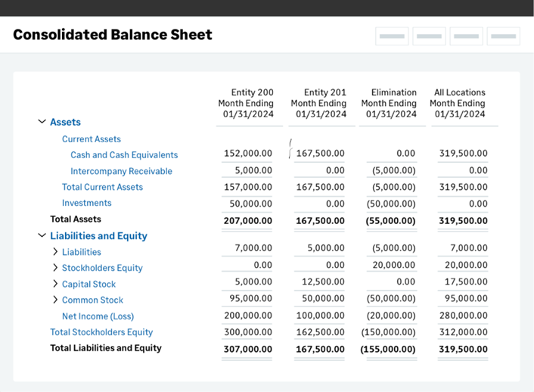This screenshot has width=534, height=392.
Task: Click the second placeholder toolbar button
Action: click(429, 36)
